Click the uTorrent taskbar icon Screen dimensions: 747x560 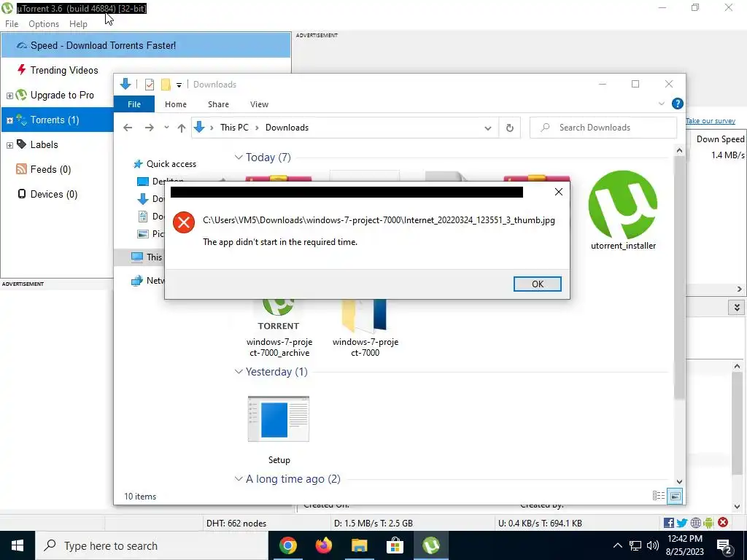(x=430, y=545)
